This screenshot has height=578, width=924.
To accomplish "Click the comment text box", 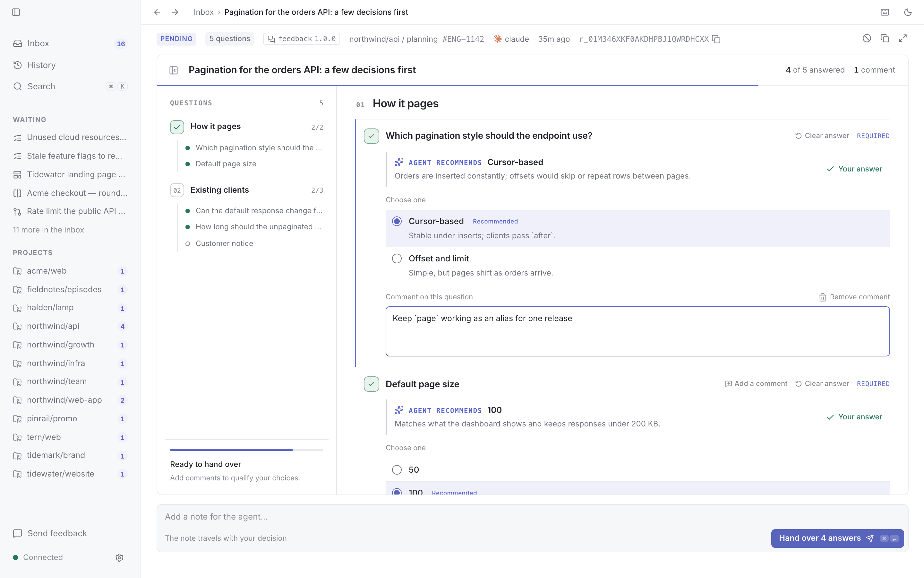I will pyautogui.click(x=637, y=331).
